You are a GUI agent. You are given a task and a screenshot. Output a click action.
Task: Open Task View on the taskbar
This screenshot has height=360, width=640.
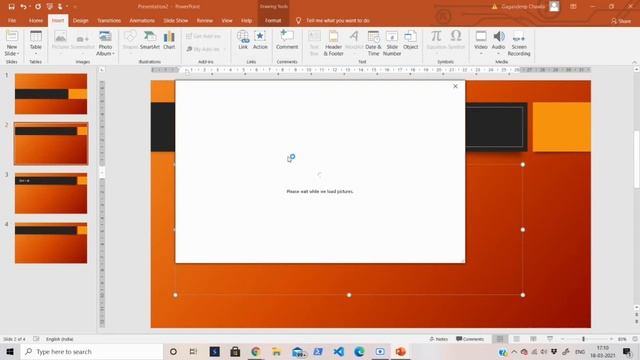[x=193, y=351]
